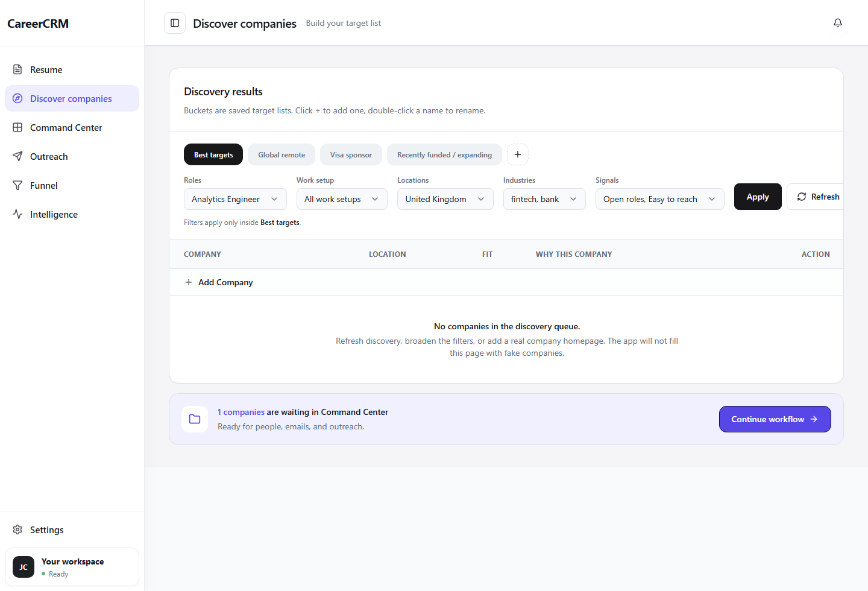Viewport: 868px width, 591px height.
Task: Open the Signals dropdown showing Open roles
Action: (660, 199)
